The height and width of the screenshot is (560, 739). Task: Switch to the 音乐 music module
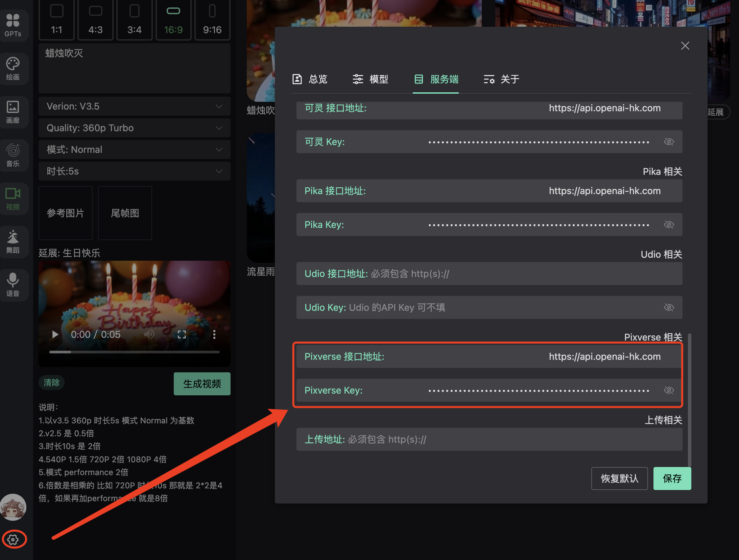[14, 155]
